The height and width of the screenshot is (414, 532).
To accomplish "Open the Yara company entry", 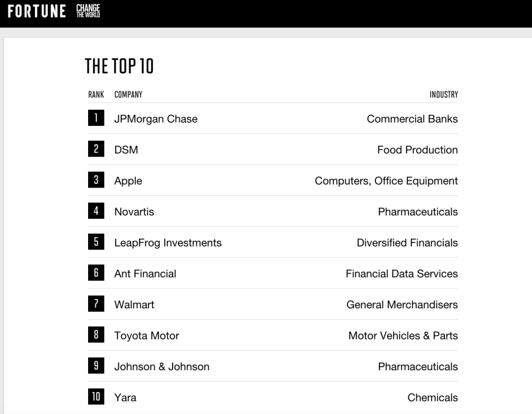I will coord(125,397).
